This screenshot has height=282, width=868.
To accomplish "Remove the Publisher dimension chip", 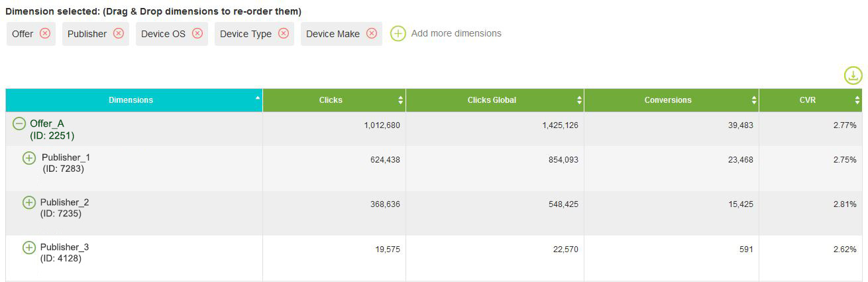I will [119, 33].
